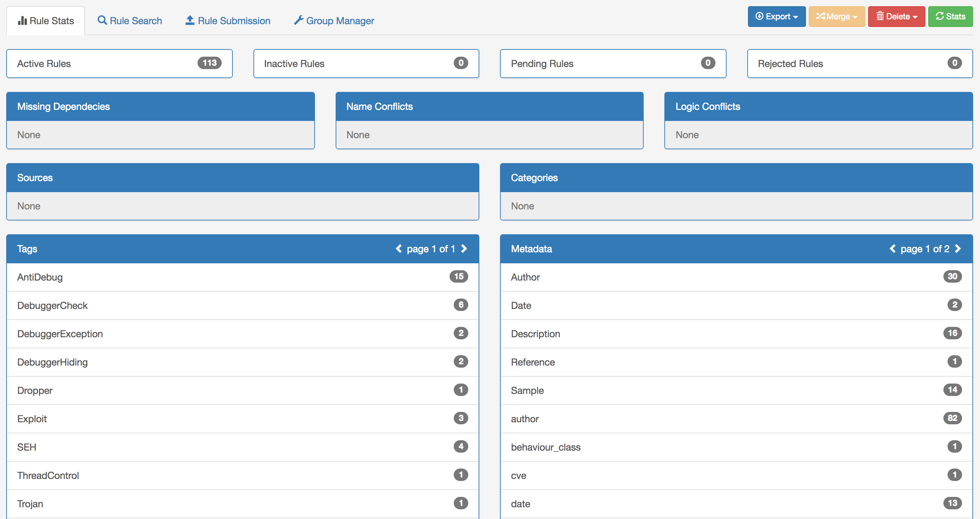Click the lowercase author metadata row
The width and height of the screenshot is (980, 519).
(736, 419)
